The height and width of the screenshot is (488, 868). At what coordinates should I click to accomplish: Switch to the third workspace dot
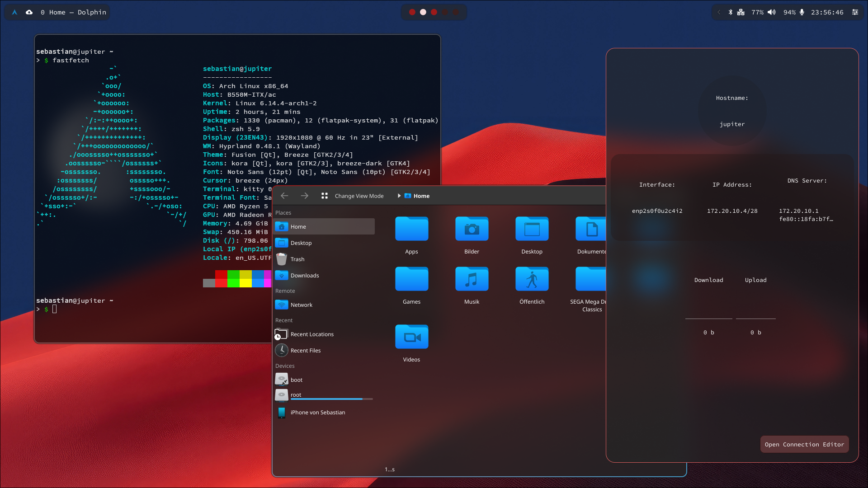434,12
